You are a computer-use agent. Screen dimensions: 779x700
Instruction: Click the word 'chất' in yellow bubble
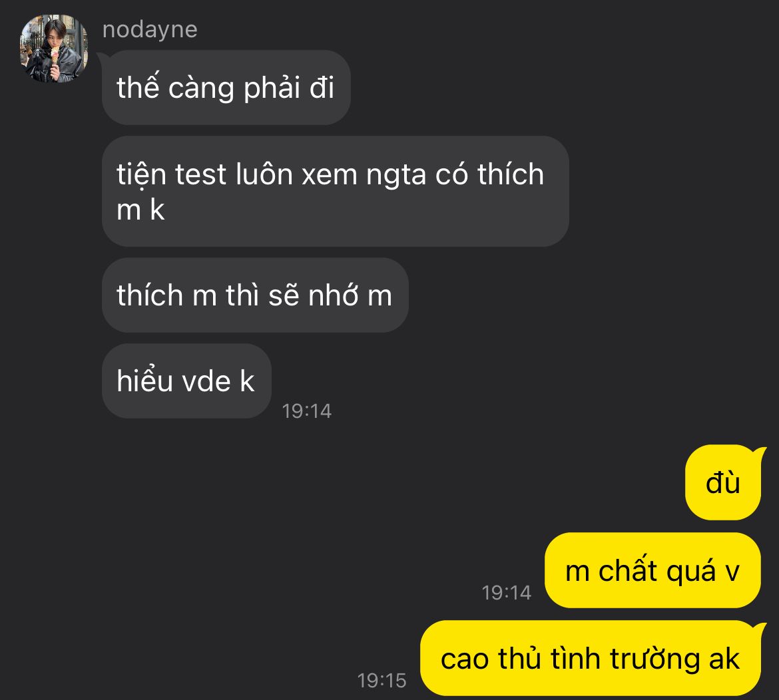627,569
